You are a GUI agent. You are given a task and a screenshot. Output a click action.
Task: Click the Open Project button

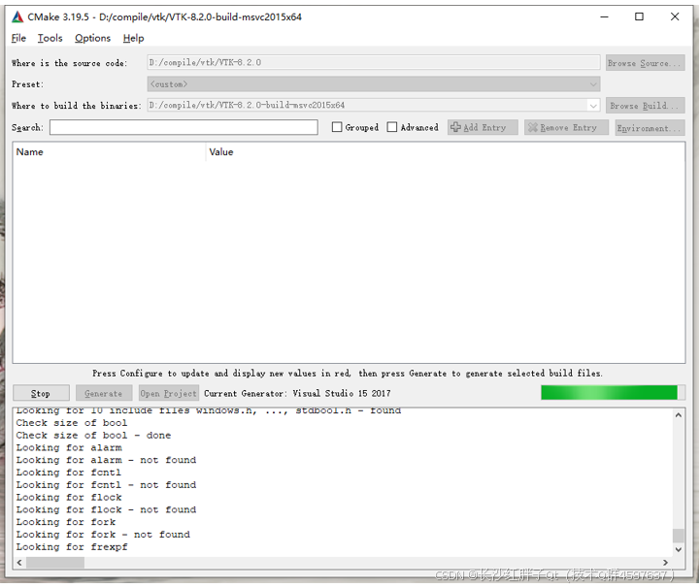click(168, 393)
